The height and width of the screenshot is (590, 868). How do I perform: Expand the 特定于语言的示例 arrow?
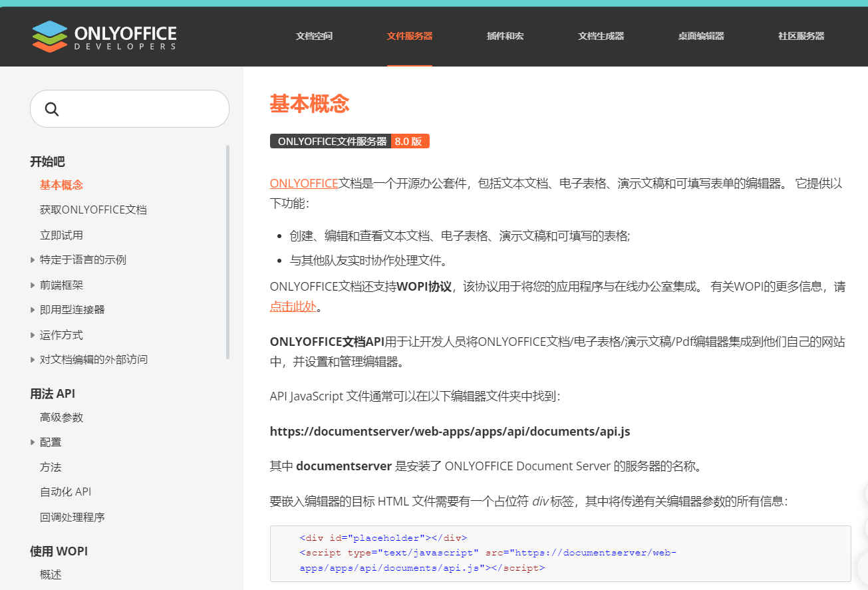[33, 260]
